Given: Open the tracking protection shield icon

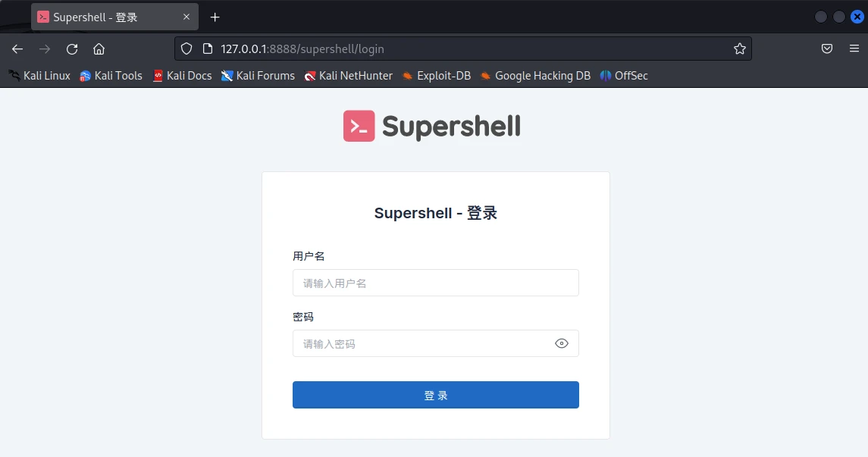Looking at the screenshot, I should tap(186, 49).
